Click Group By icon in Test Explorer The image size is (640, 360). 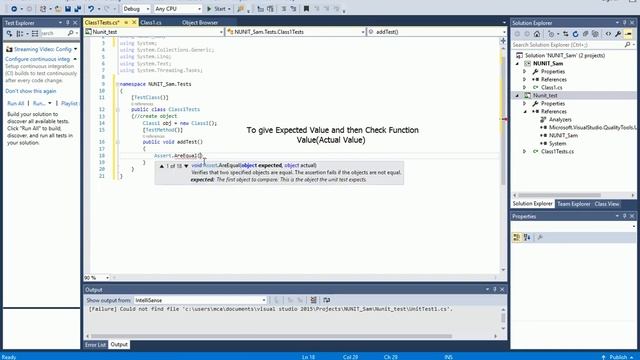tap(20, 33)
